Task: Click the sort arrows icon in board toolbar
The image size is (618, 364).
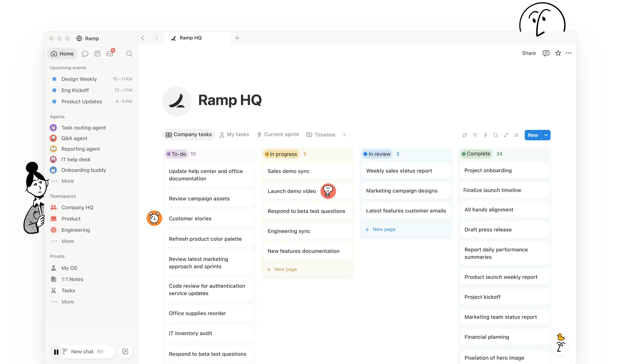Action: pos(465,135)
